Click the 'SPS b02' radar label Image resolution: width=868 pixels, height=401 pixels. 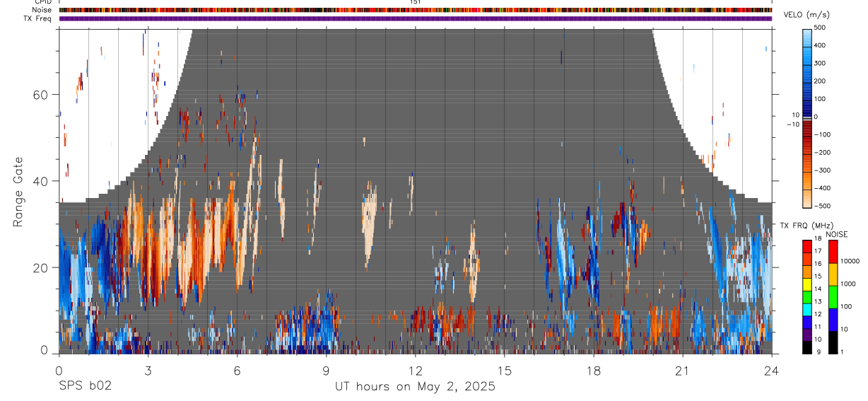(x=85, y=387)
